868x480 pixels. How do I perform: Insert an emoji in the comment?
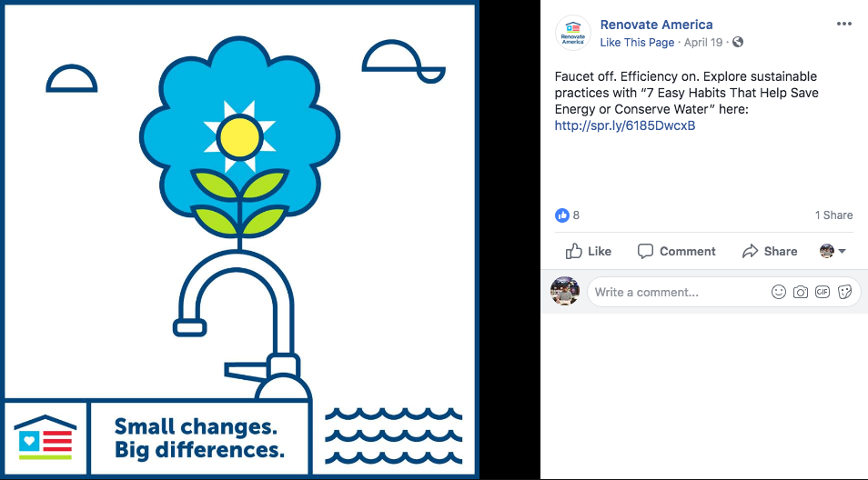(x=778, y=292)
